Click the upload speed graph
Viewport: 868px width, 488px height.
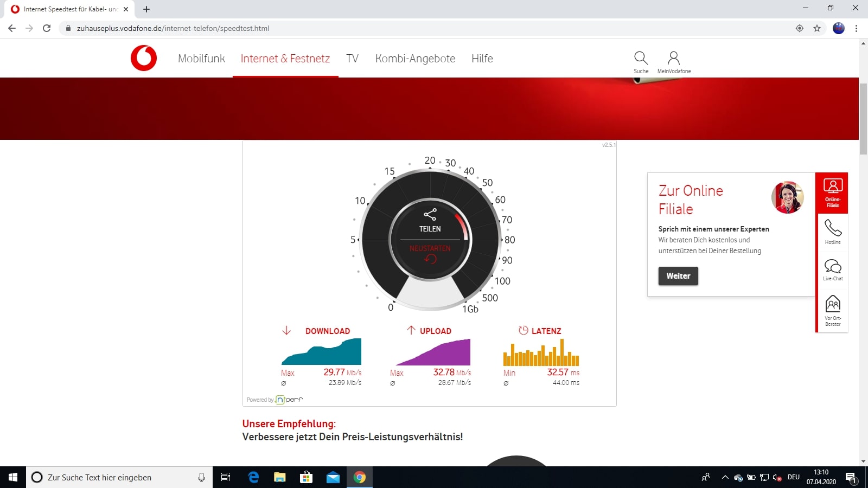point(433,352)
